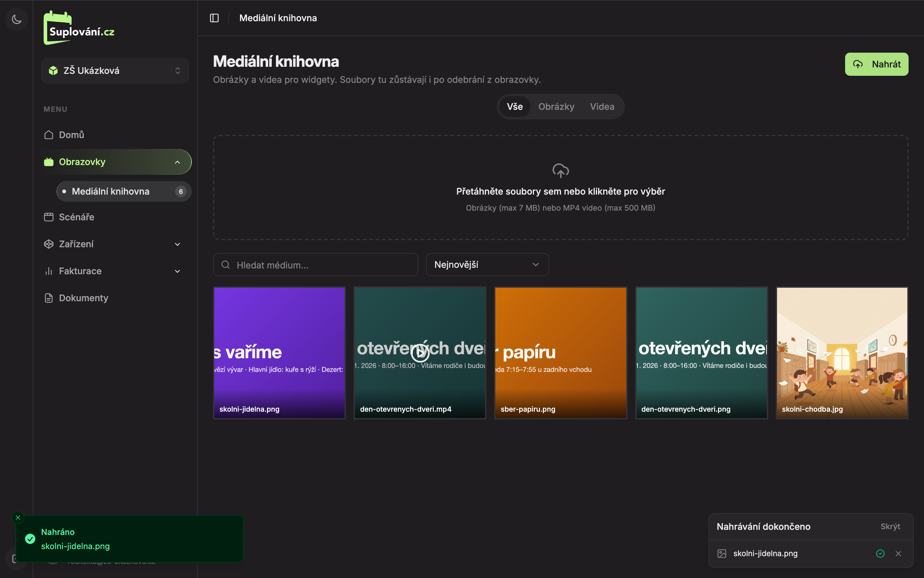924x578 pixels.
Task: Collapse the Obrazovky menu section
Action: [x=115, y=162]
